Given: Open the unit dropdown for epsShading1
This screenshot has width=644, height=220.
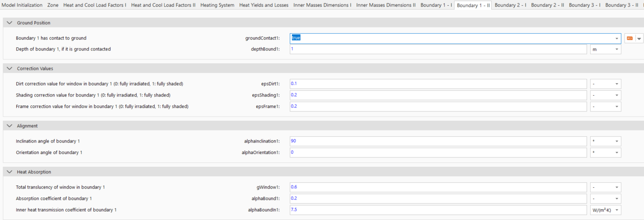Looking at the screenshot, I should [x=606, y=95].
